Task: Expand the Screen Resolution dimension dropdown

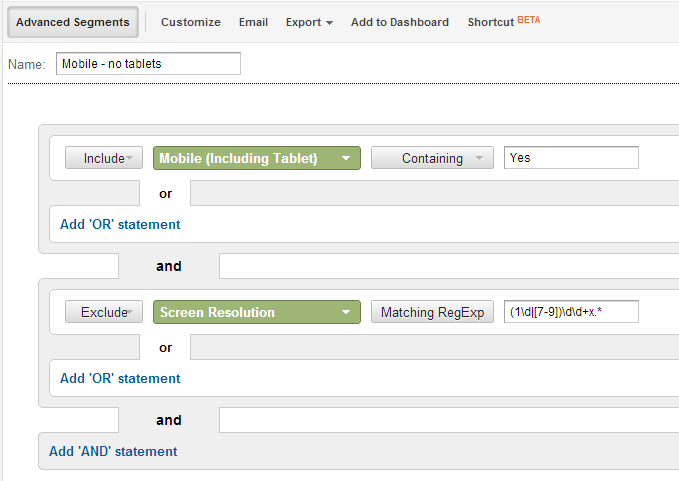Action: pos(256,312)
